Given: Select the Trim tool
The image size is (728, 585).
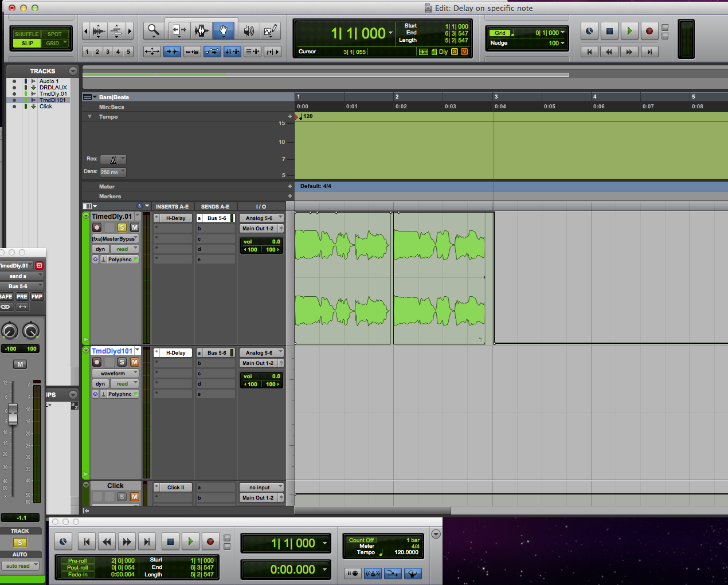Looking at the screenshot, I should (x=179, y=30).
